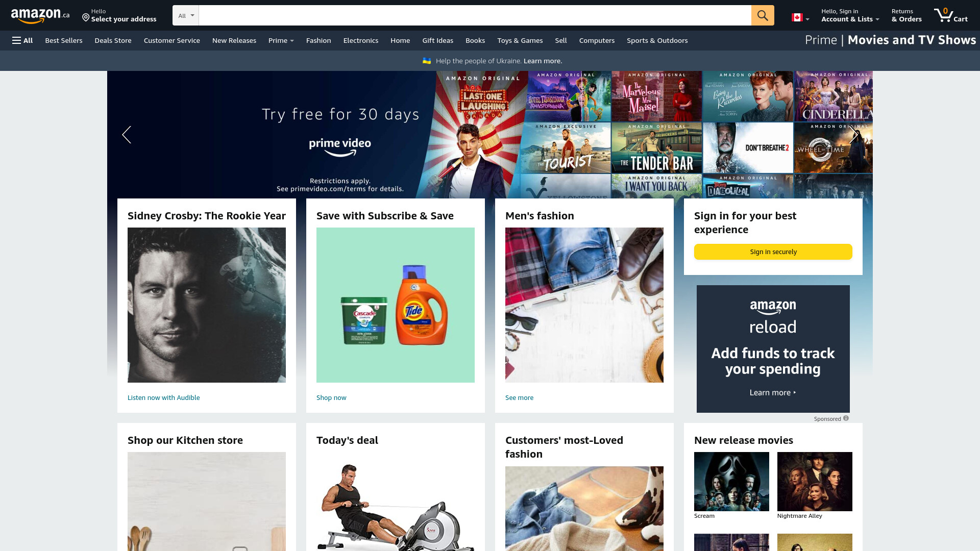Click the Amazon.ca logo
Screen dimensions: 980x551
(40, 16)
